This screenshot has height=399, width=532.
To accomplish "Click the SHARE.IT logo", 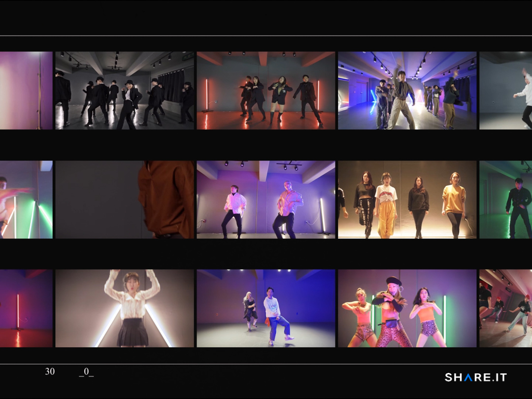I will 476,377.
